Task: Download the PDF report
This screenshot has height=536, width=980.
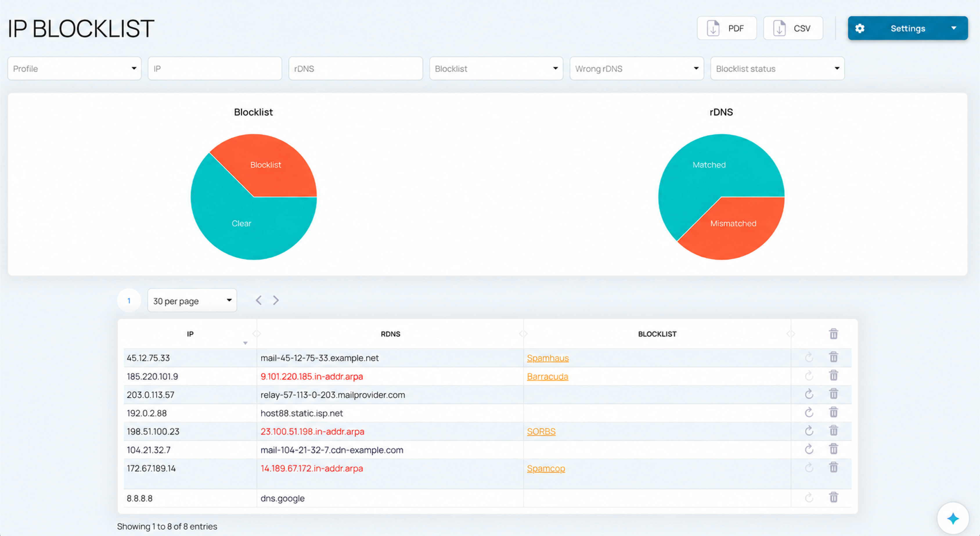Action: click(x=727, y=28)
